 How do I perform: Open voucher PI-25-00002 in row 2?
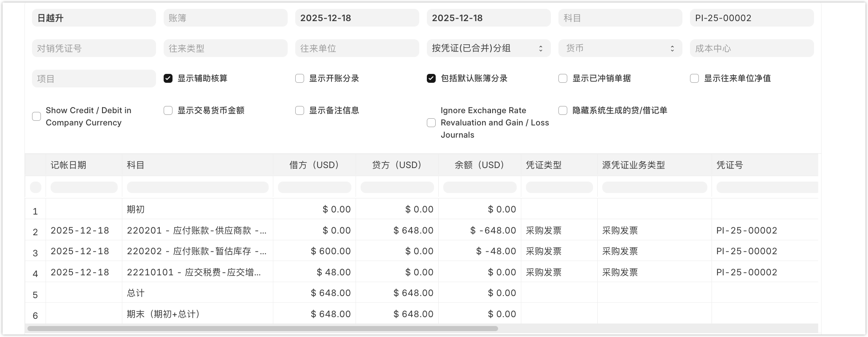(x=747, y=231)
